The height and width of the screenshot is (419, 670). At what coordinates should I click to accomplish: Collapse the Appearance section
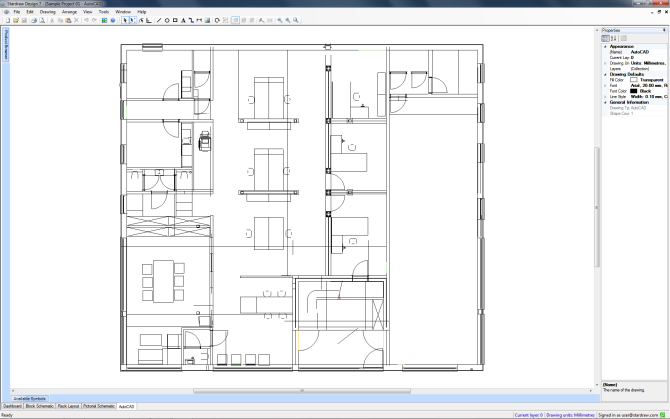click(604, 46)
